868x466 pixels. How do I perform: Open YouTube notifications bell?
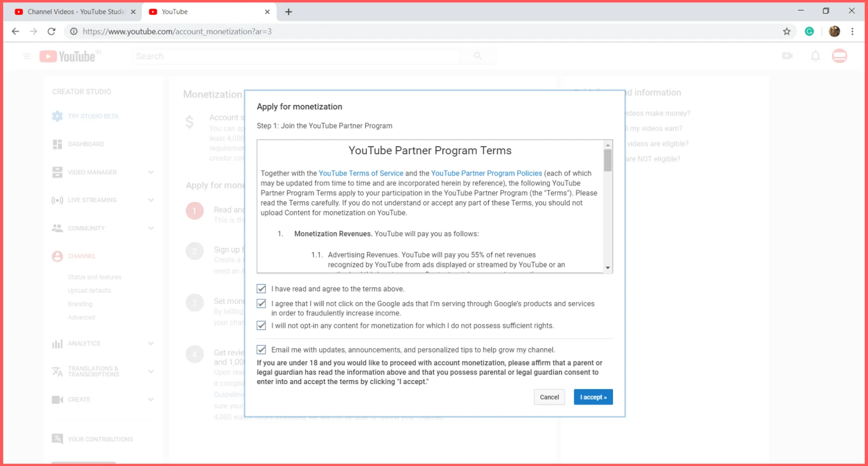(815, 56)
